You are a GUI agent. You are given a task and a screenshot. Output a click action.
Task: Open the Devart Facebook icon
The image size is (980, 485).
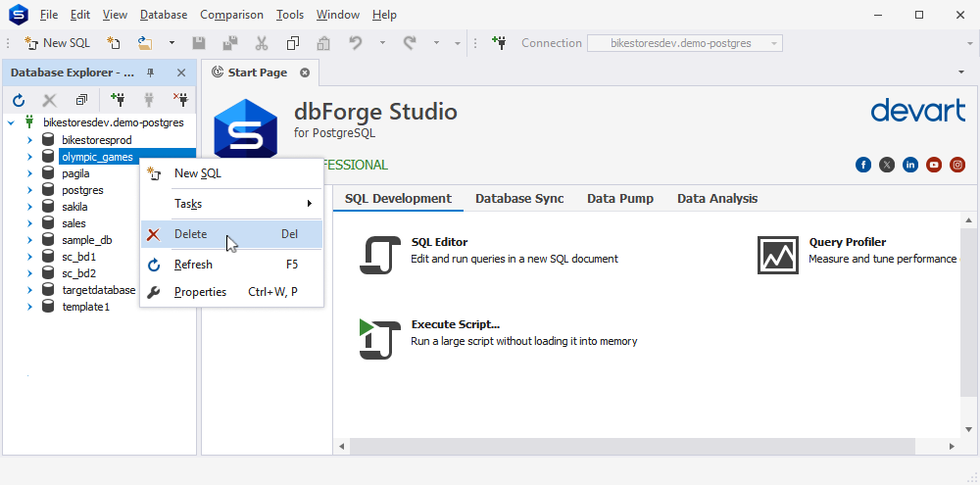pos(863,165)
